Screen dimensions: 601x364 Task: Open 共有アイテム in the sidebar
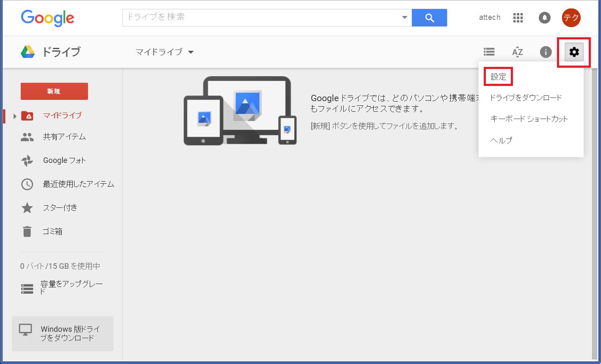pos(64,137)
